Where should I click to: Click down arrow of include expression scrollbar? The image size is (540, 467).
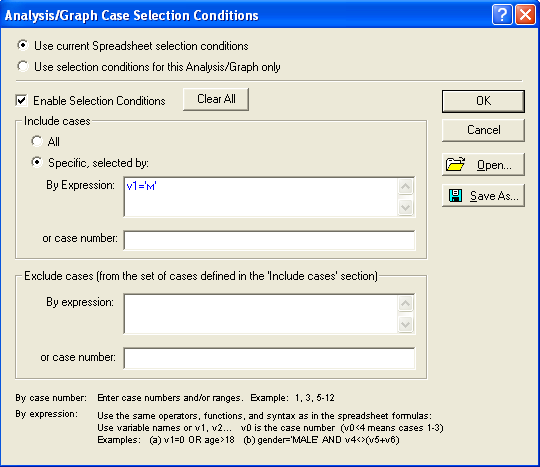[405, 207]
